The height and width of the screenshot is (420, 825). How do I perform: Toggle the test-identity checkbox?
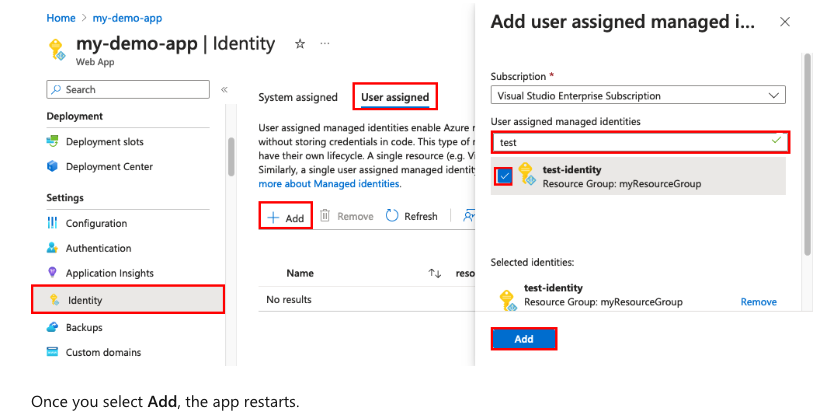click(504, 176)
